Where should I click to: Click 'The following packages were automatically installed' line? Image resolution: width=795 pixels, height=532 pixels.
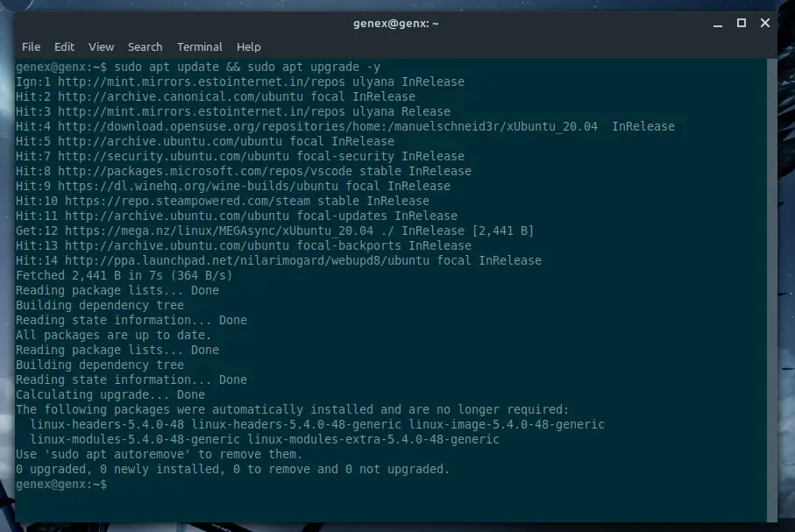(292, 410)
